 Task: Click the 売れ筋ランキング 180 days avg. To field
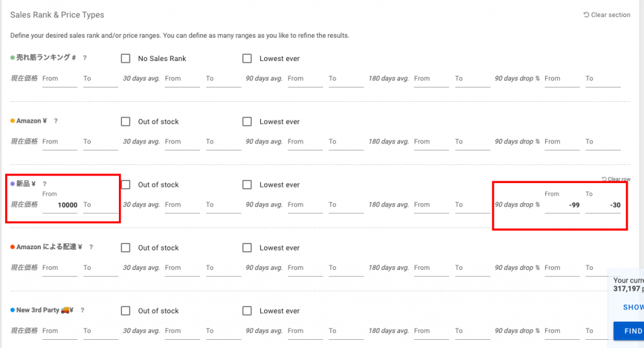click(x=472, y=79)
